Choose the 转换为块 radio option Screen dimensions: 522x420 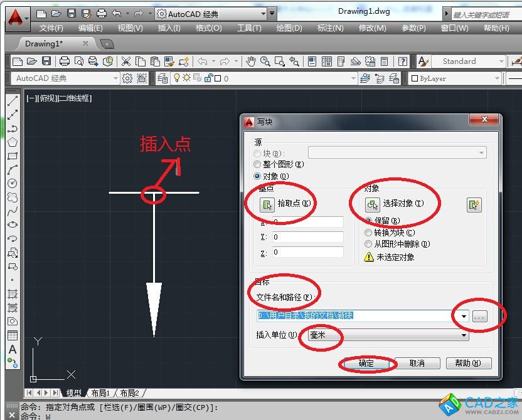tap(368, 233)
